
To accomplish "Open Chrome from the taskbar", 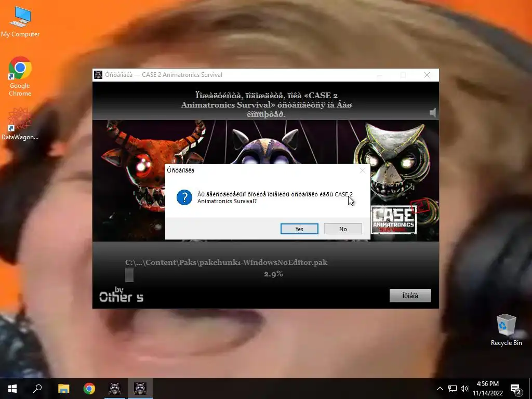I will point(89,389).
